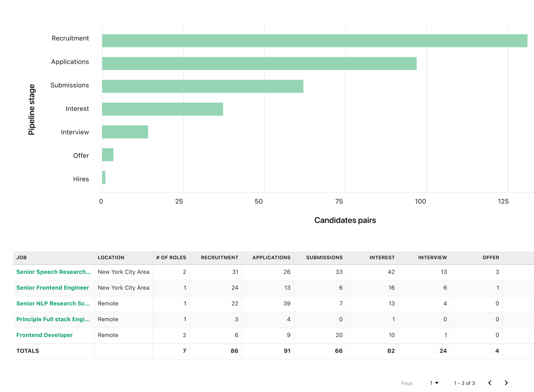Sort by INTERVIEW column header
This screenshot has height=392, width=534.
(x=432, y=257)
